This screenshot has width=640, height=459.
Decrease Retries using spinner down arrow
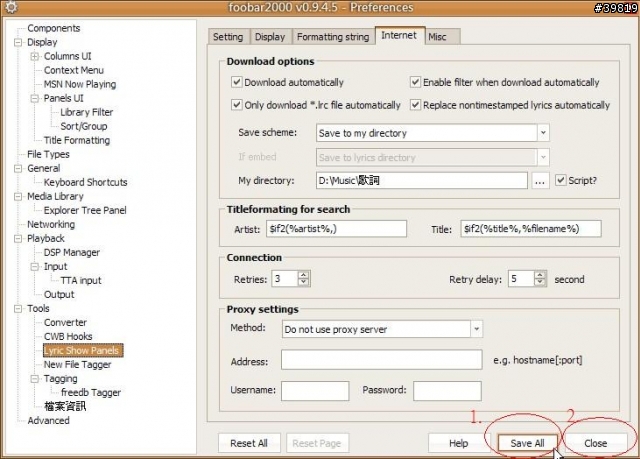click(x=303, y=282)
